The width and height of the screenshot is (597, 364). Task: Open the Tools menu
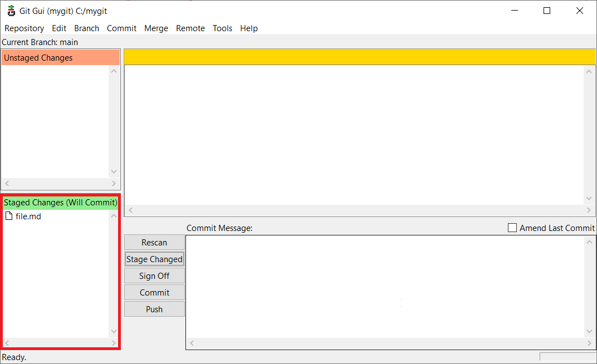pyautogui.click(x=222, y=28)
